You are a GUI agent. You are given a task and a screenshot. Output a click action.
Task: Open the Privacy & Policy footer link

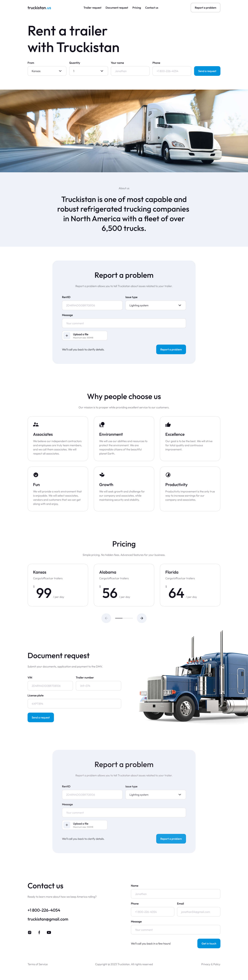(x=211, y=964)
